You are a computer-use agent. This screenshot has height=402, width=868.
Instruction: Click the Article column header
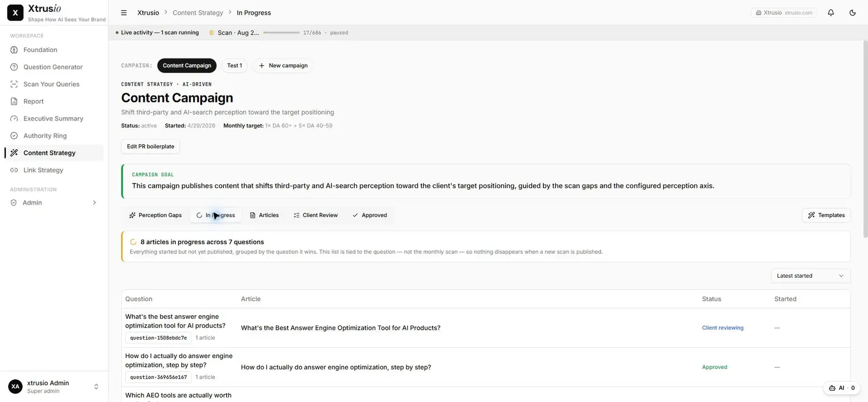click(x=251, y=299)
